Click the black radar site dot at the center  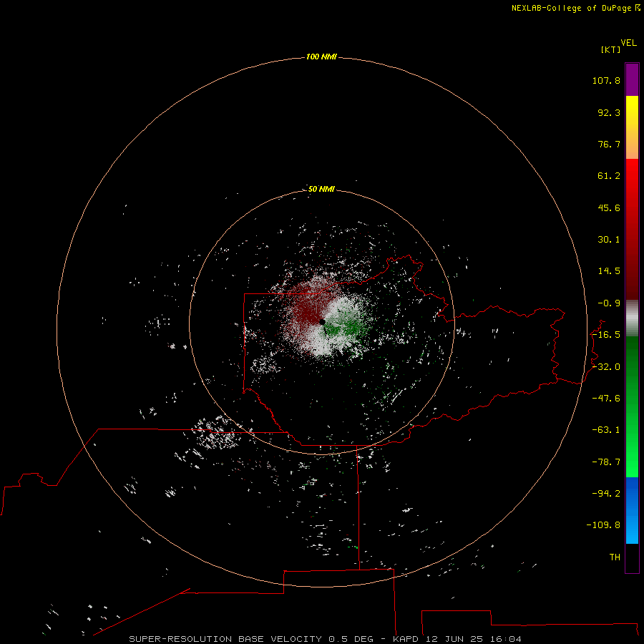[322, 322]
